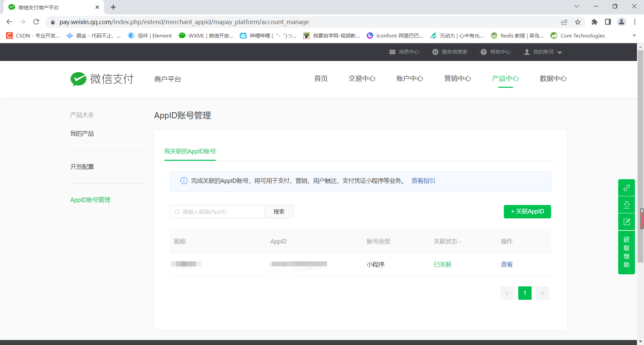Click 我的账号 user icon
644x345 pixels.
tap(527, 52)
